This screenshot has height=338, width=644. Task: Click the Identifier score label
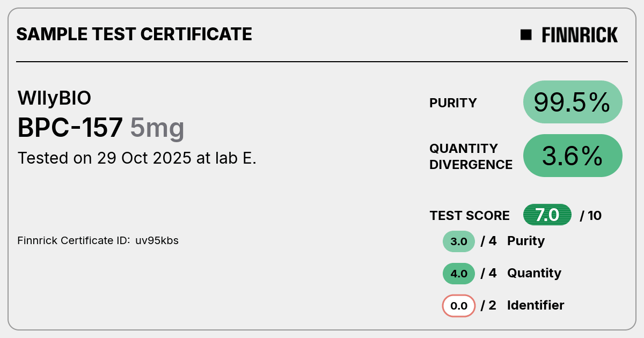(536, 305)
